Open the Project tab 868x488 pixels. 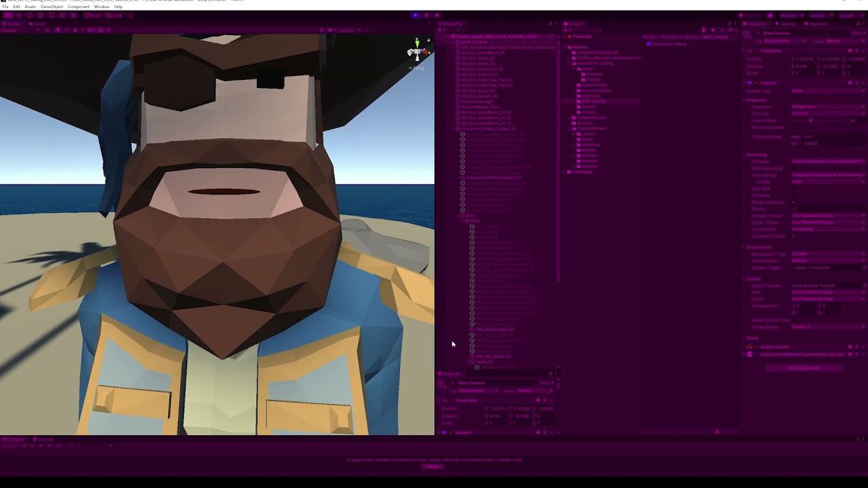[x=574, y=24]
